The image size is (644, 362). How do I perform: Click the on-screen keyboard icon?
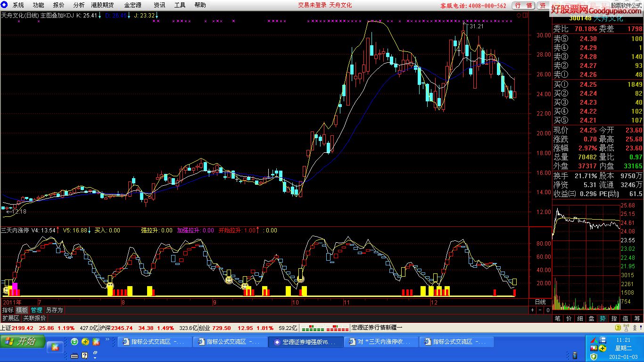[x=74, y=355]
